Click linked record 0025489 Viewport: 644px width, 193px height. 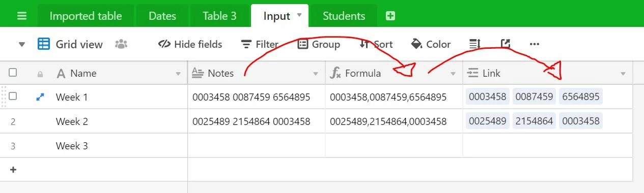[x=488, y=121]
